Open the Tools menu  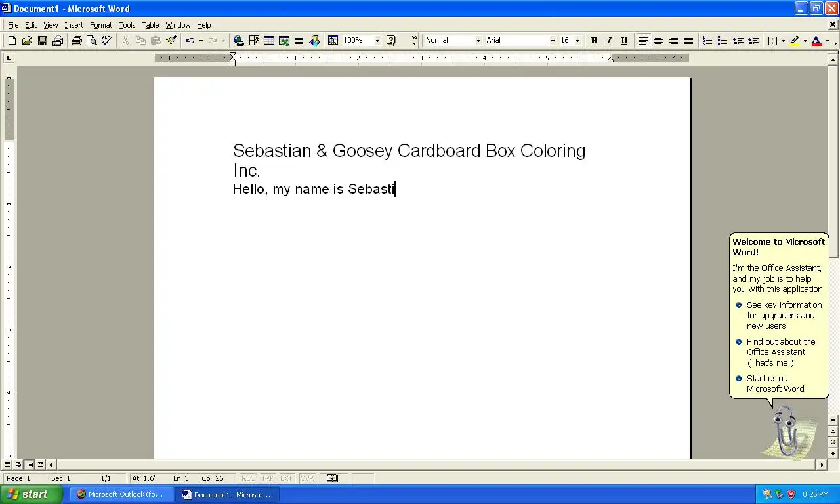(127, 25)
